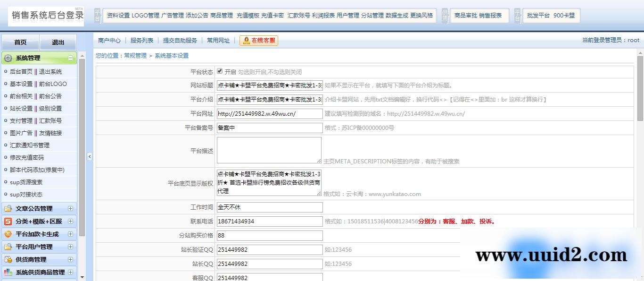Collapse the left sidebar via arrow handle
Image resolution: width=644 pixels, height=281 pixels.
pos(89,156)
